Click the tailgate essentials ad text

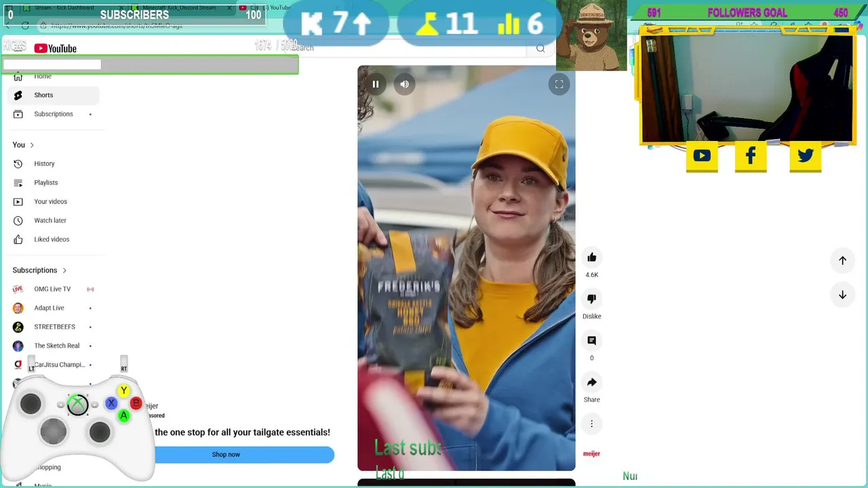pos(242,432)
